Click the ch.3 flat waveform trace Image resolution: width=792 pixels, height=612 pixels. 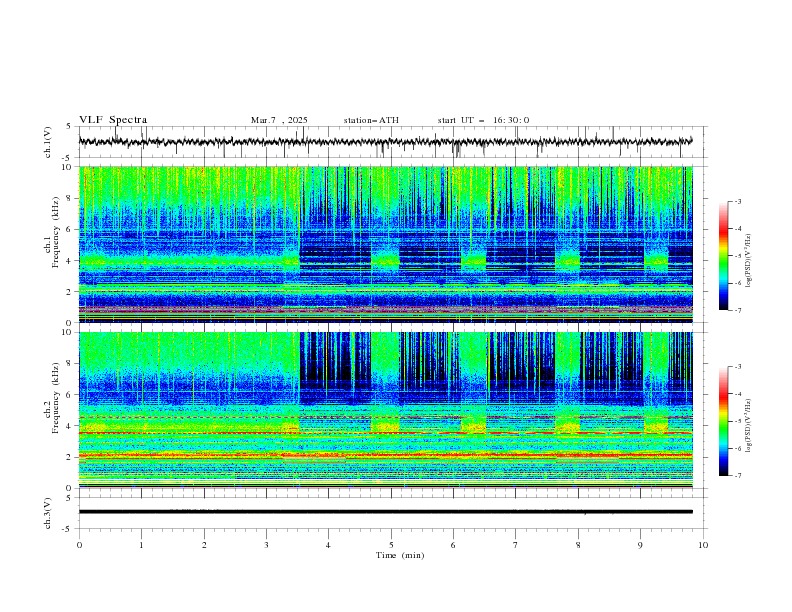point(385,512)
